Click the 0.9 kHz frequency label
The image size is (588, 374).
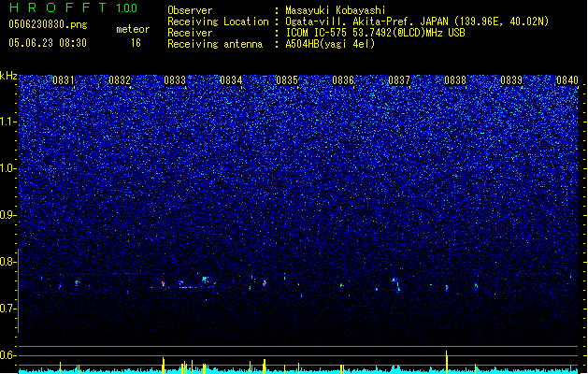coord(8,215)
